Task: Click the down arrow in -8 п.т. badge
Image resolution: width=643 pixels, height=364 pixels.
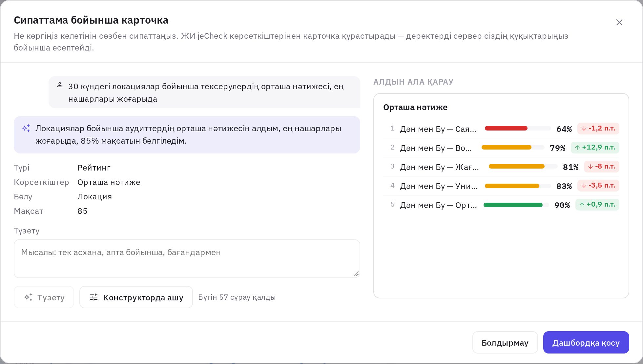Action: pyautogui.click(x=591, y=167)
